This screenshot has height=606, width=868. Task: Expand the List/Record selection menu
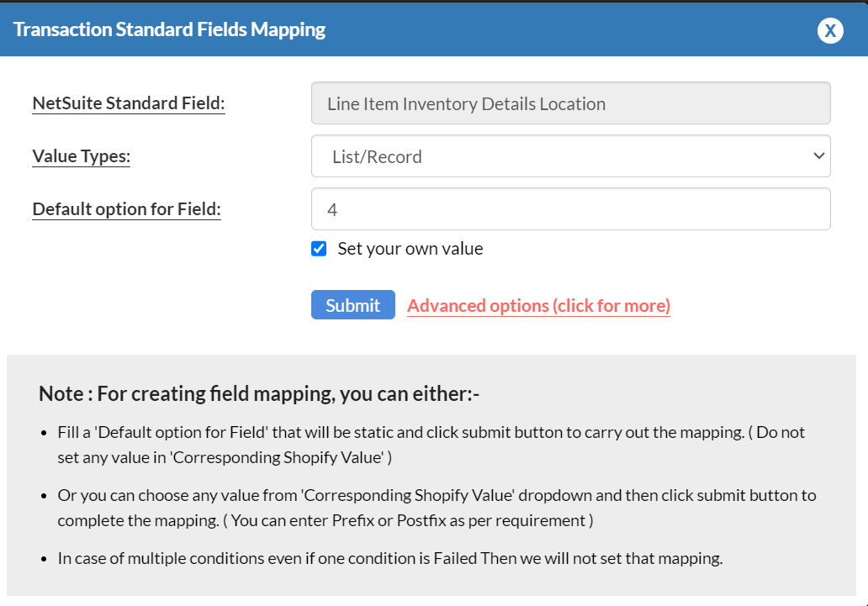tap(570, 155)
